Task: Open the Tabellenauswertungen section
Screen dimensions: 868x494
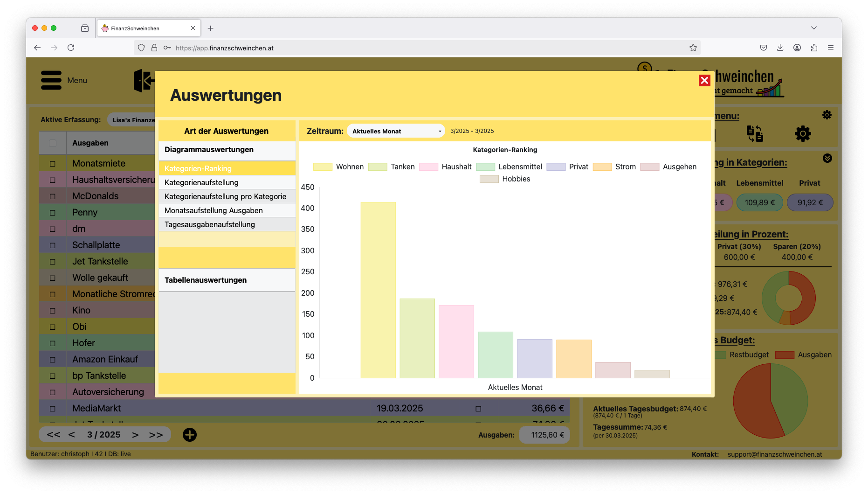Action: [206, 280]
